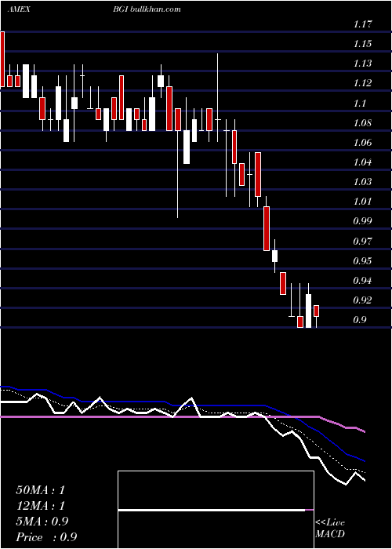Click the 1.08 price axis label

tap(362, 123)
